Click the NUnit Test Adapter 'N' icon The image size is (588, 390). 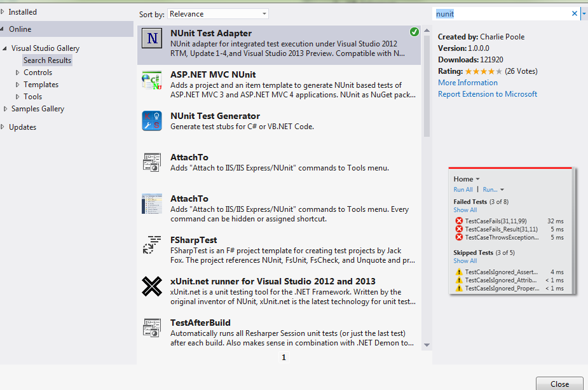tap(152, 38)
